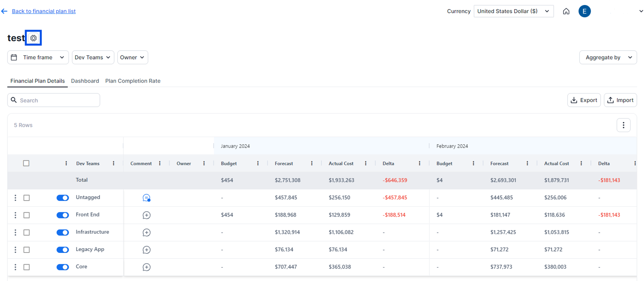
Task: Select the Core row checkbox
Action: coord(26,267)
